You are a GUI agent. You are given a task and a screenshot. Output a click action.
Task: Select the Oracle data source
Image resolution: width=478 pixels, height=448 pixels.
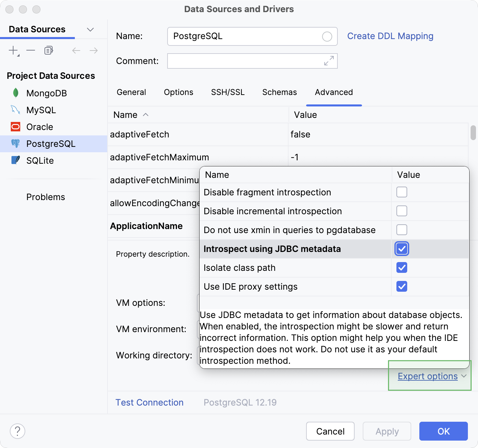pos(39,127)
